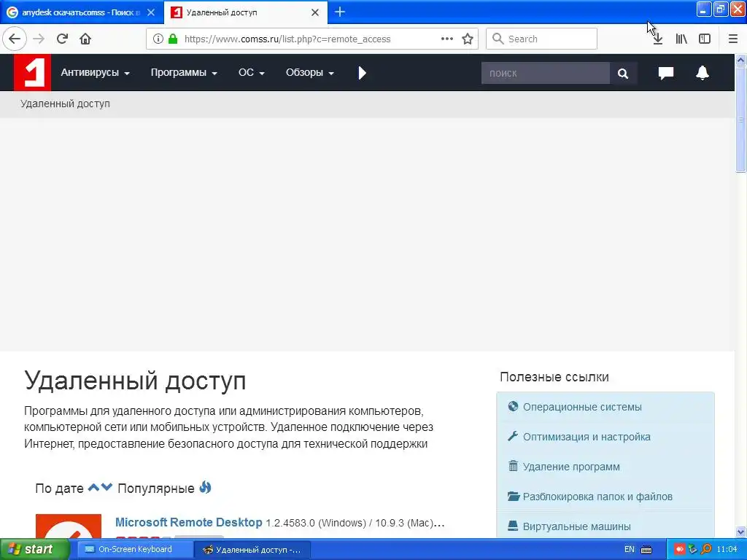
Task: Click the vertical scrollbar thumb
Action: [x=741, y=119]
